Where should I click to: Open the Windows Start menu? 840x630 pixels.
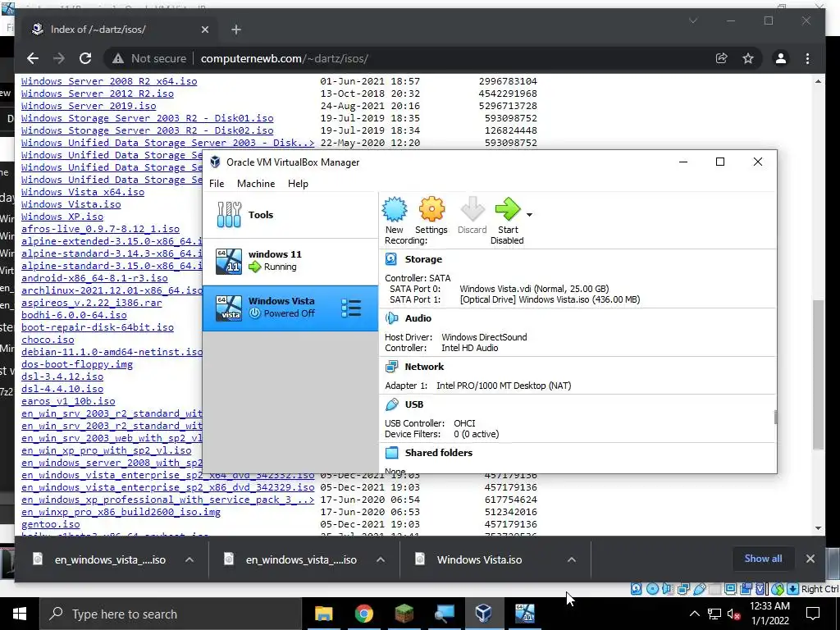[20, 614]
